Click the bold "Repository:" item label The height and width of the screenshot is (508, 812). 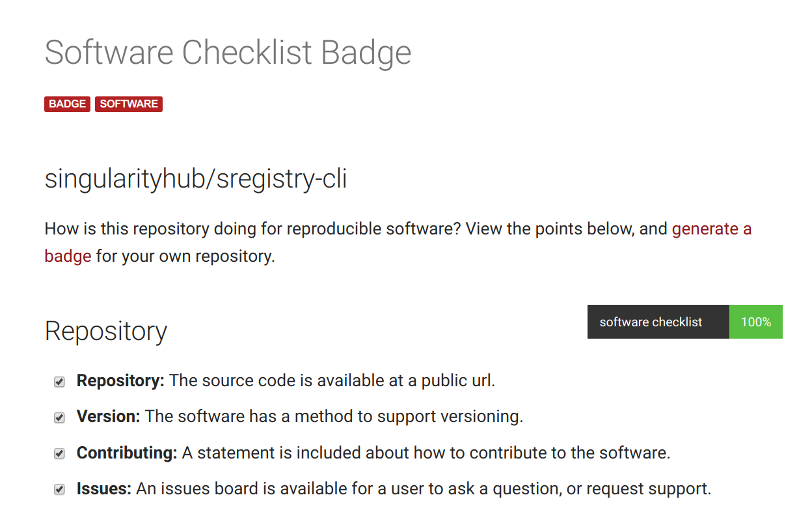click(x=120, y=380)
